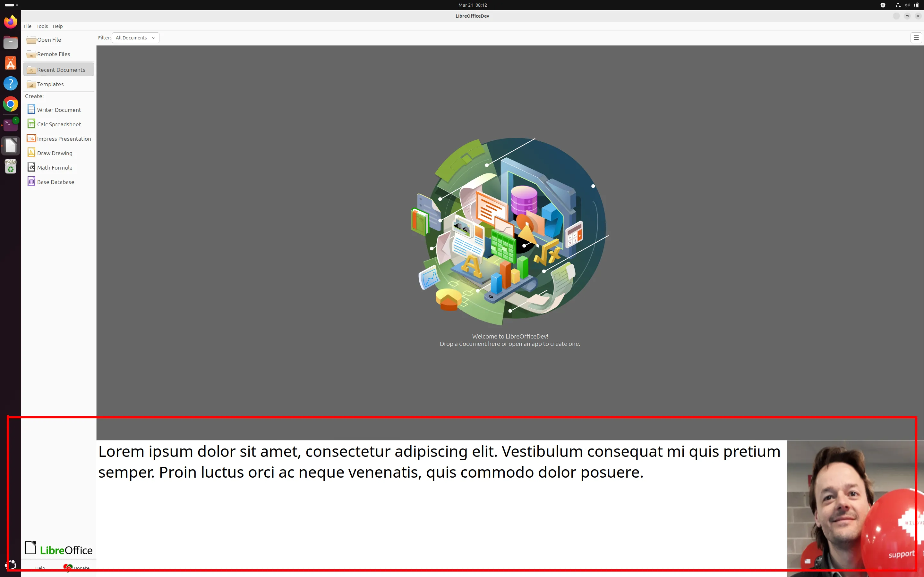Create a new Base Database
Image resolution: width=924 pixels, height=577 pixels.
(x=56, y=182)
